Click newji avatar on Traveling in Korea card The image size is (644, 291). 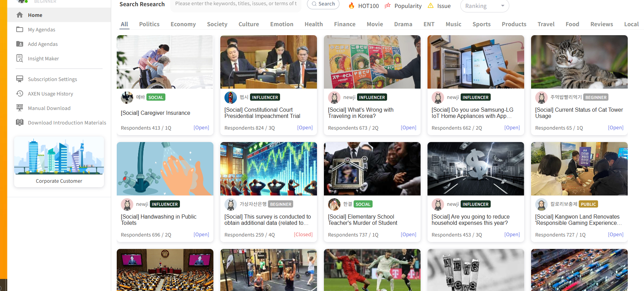coord(334,98)
